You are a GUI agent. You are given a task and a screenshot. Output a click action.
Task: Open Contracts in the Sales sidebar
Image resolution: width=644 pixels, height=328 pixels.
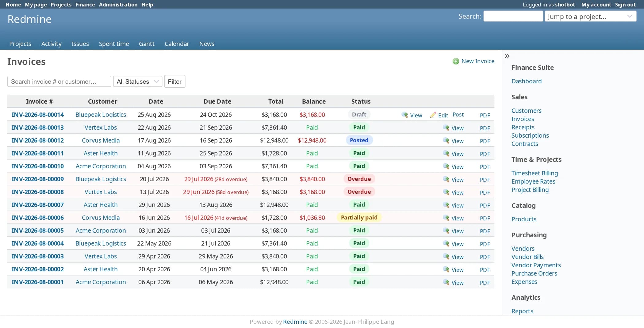(525, 144)
